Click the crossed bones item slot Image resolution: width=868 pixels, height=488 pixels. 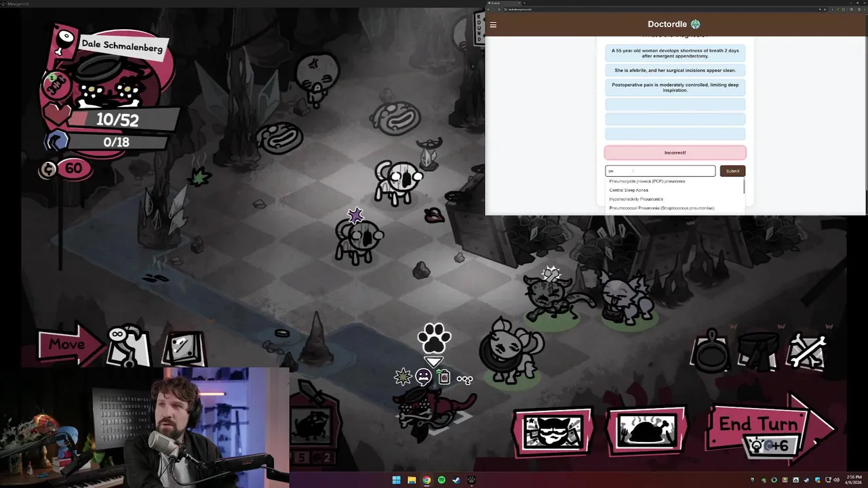[x=807, y=352]
